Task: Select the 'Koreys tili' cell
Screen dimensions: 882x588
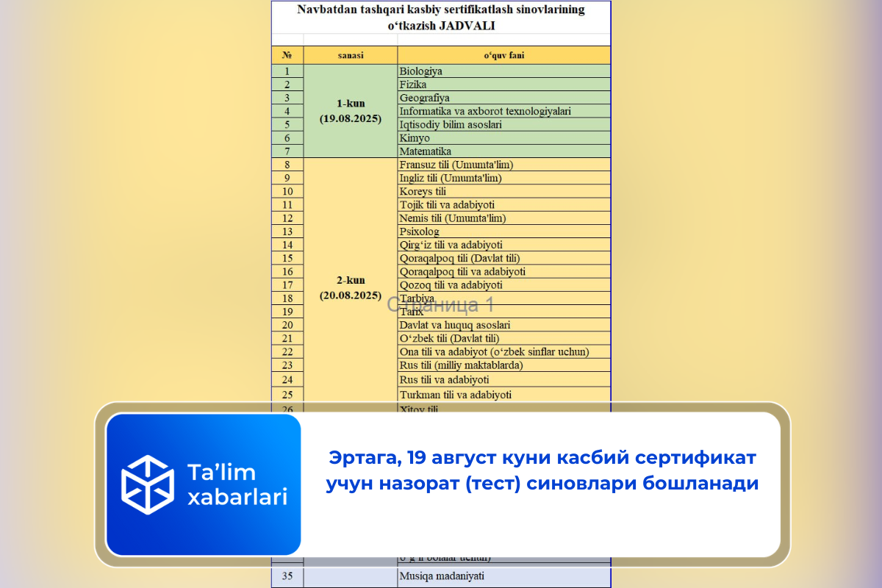Action: tap(504, 191)
